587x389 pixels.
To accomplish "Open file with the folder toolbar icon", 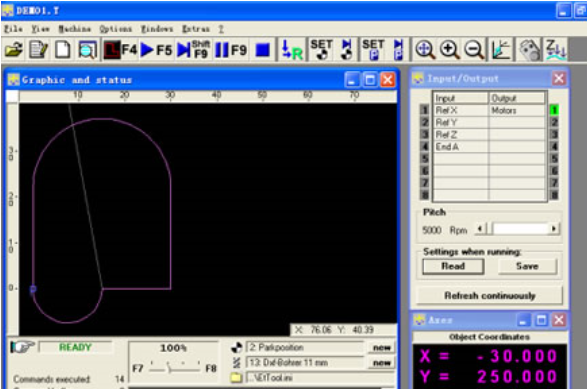I will click(14, 50).
